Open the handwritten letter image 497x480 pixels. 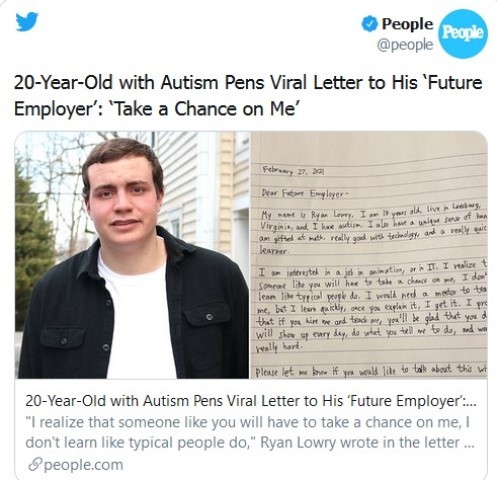(x=369, y=255)
